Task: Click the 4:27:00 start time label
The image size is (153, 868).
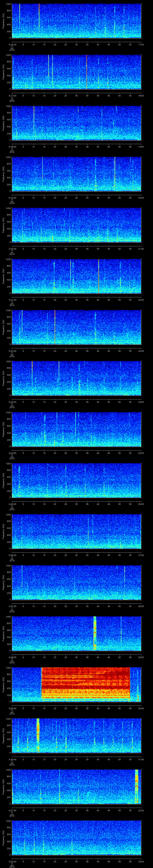Action: coord(12,606)
